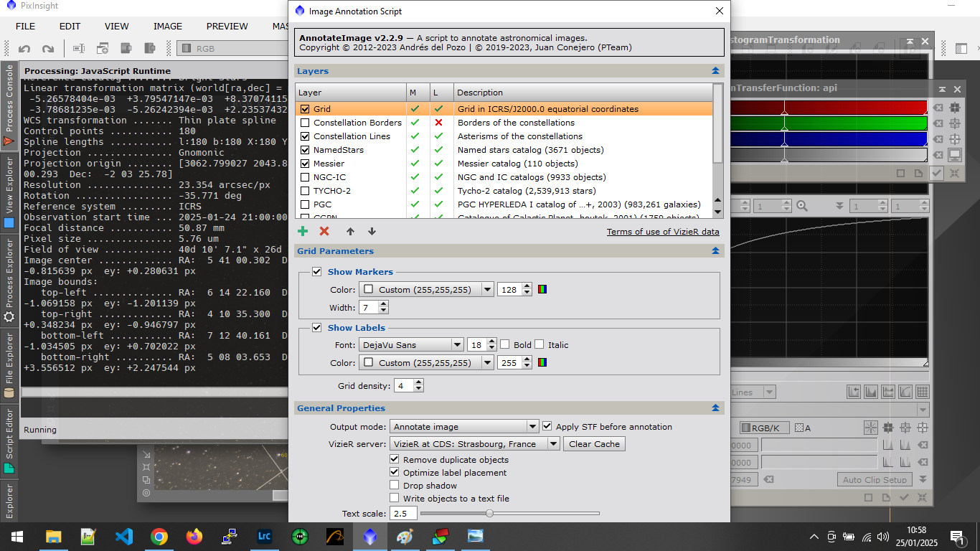Click the Undo arrow in main toolbar

[x=24, y=49]
